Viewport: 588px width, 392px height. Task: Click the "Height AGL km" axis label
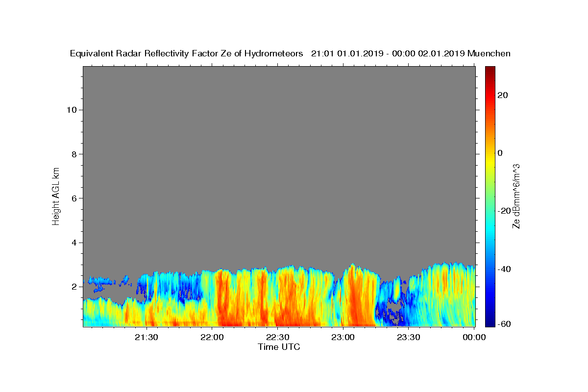pyautogui.click(x=56, y=196)
